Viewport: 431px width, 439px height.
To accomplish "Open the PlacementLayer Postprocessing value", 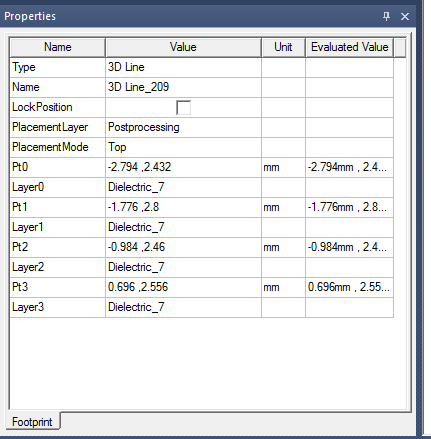I will pyautogui.click(x=183, y=127).
